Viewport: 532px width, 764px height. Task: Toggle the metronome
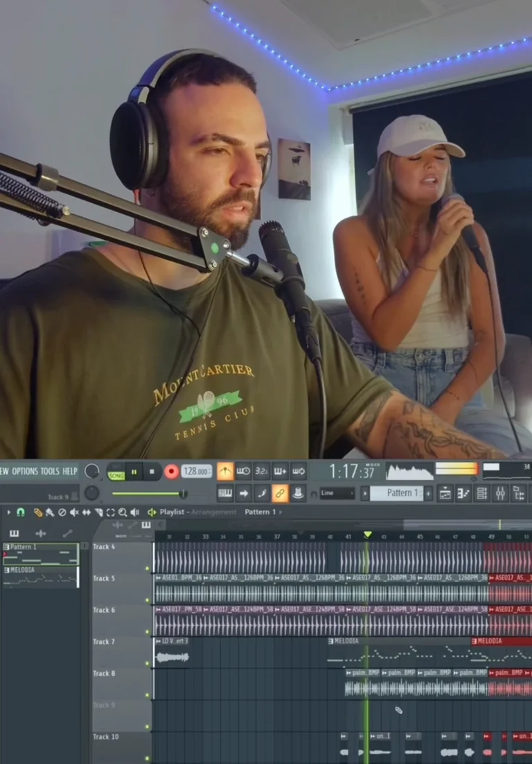(225, 471)
